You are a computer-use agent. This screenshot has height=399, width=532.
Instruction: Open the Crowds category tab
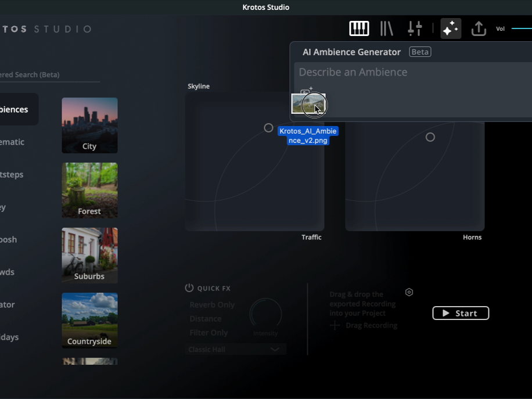coord(7,272)
